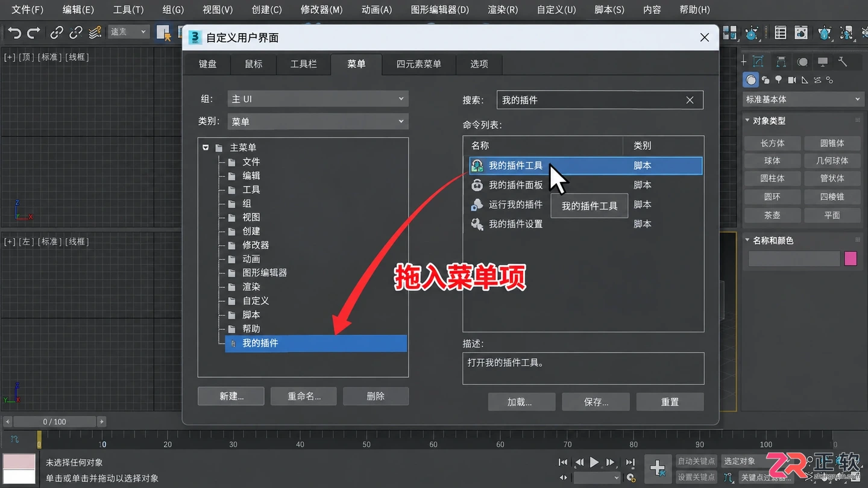
Task: Switch to the 键盘 tab
Action: pos(207,64)
